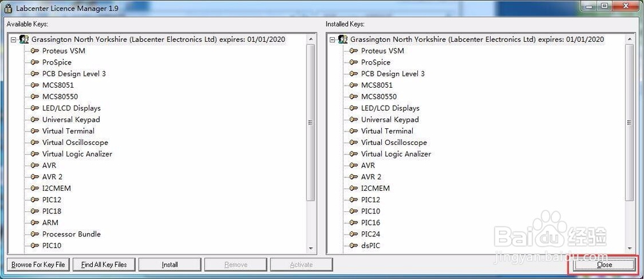This screenshot has height=279, width=644.
Task: Click Installed Keys scrollbar thumb
Action: pyautogui.click(x=630, y=122)
